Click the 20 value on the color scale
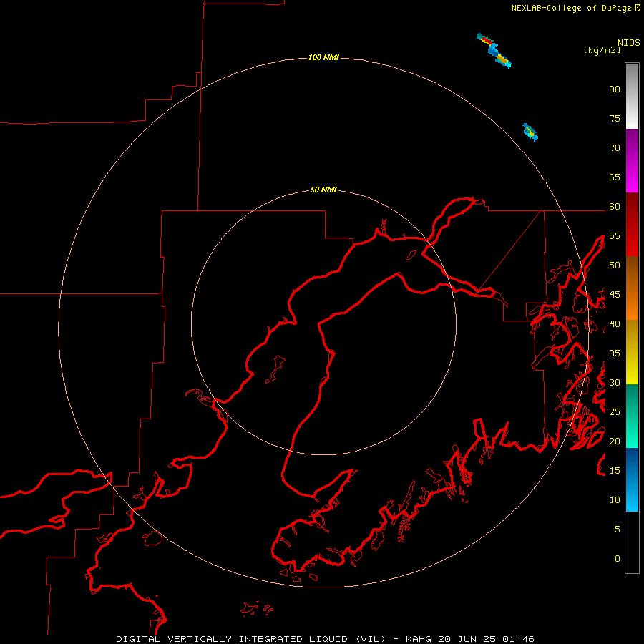The image size is (644, 644). [x=615, y=441]
